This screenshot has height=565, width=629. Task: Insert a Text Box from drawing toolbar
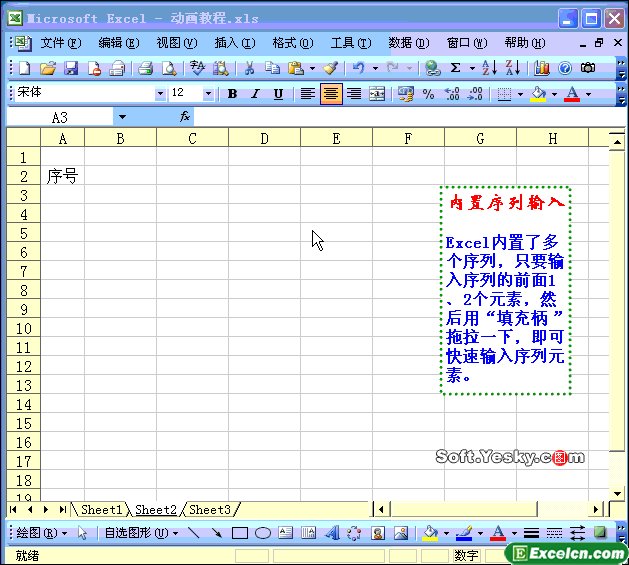pyautogui.click(x=286, y=533)
